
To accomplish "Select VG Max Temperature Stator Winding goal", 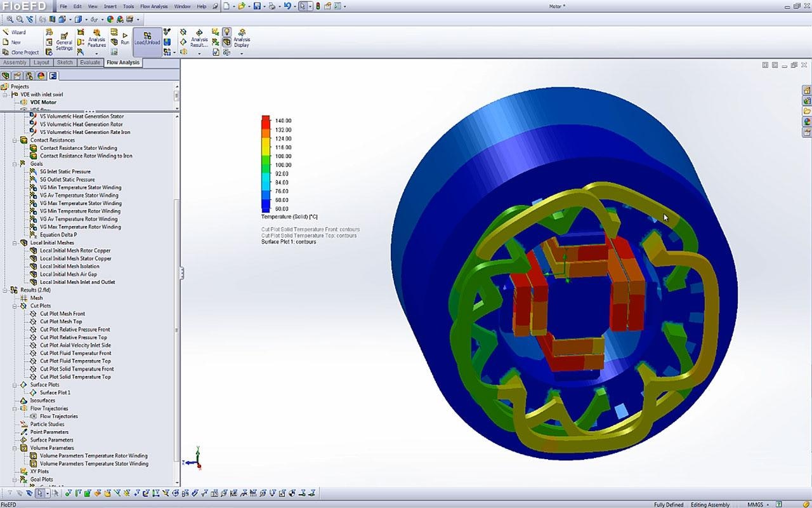I will pyautogui.click(x=80, y=203).
